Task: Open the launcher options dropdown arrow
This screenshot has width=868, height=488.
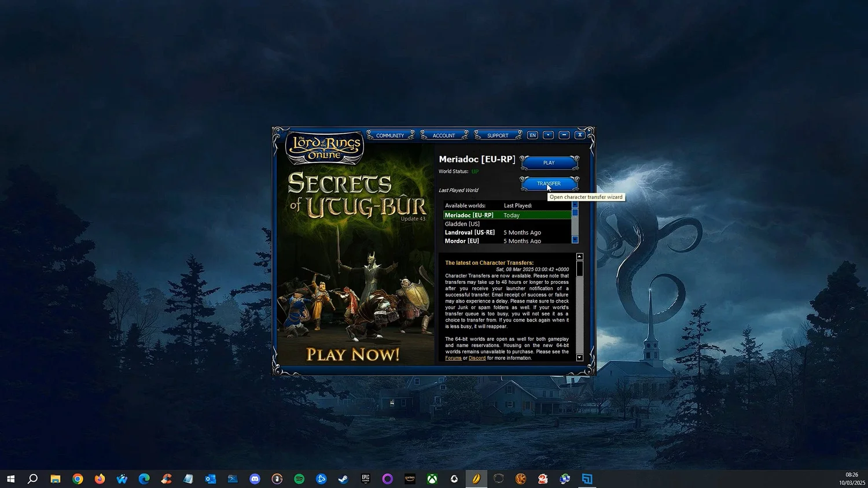Action: point(548,135)
